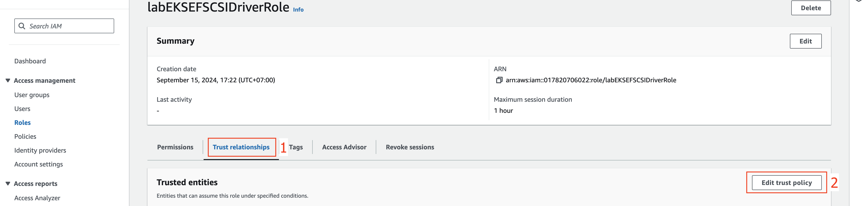Screen dimensions: 868x206
Task: Go to Dashboard in the sidebar
Action: coord(30,61)
